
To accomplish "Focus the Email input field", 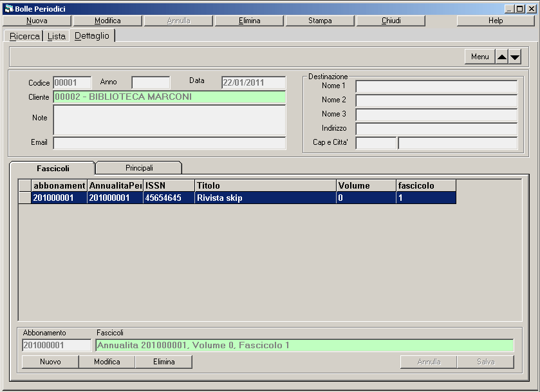I will click(169, 142).
